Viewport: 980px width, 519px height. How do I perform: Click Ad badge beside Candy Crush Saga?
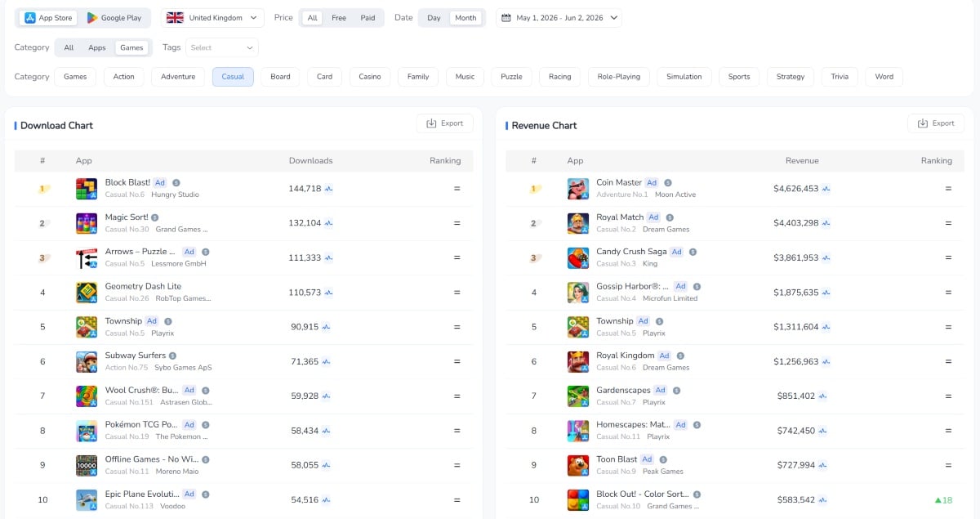click(676, 252)
